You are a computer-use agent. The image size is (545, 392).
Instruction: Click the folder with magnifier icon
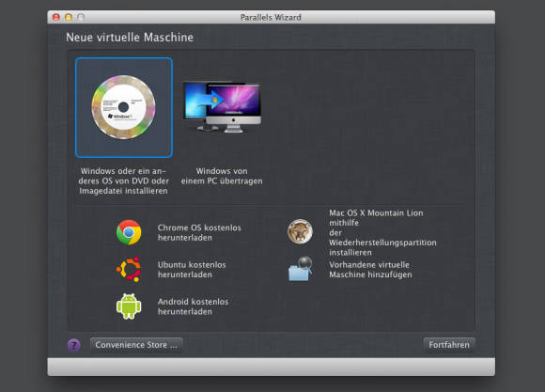[301, 269]
